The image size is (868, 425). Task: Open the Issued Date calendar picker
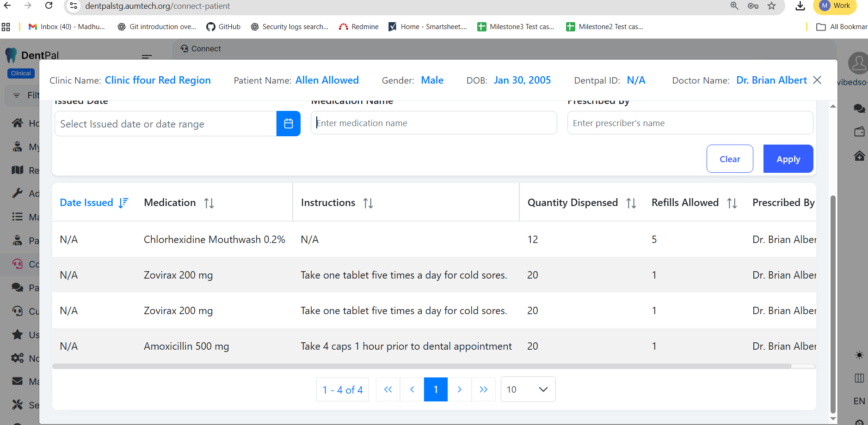pos(288,124)
